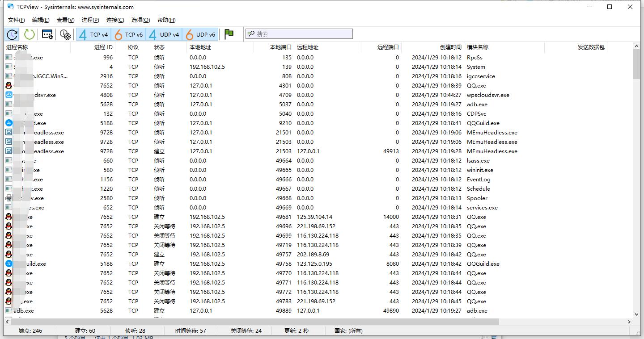Click the wpscloudsvr.exe cloud process icon

[x=8, y=95]
